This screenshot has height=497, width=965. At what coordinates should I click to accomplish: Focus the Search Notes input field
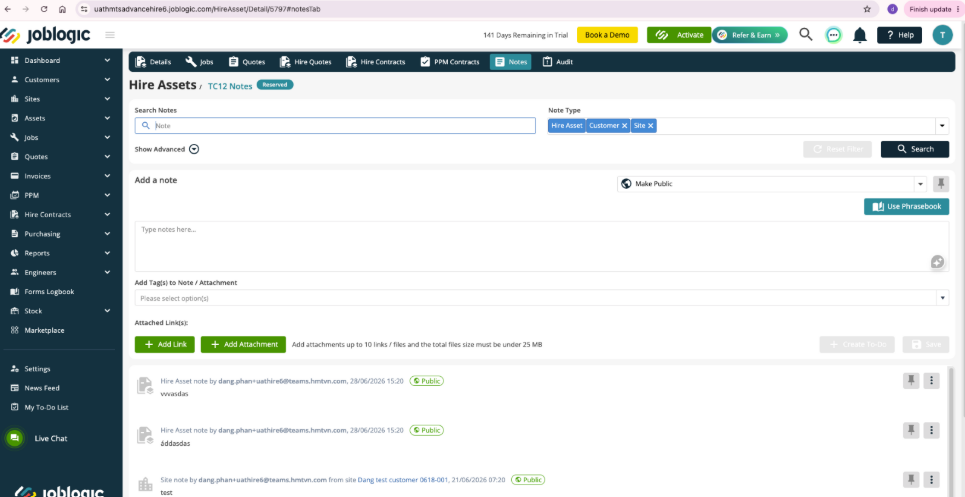(x=335, y=125)
